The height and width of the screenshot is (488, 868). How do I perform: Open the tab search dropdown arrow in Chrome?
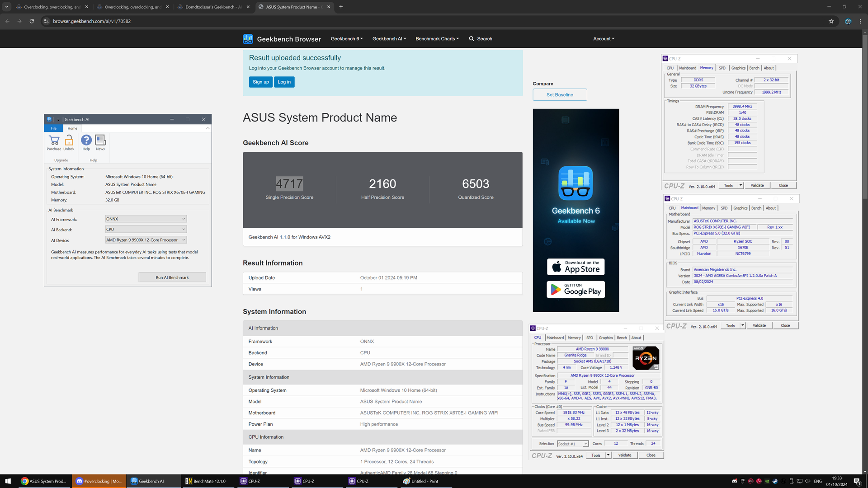(6, 7)
